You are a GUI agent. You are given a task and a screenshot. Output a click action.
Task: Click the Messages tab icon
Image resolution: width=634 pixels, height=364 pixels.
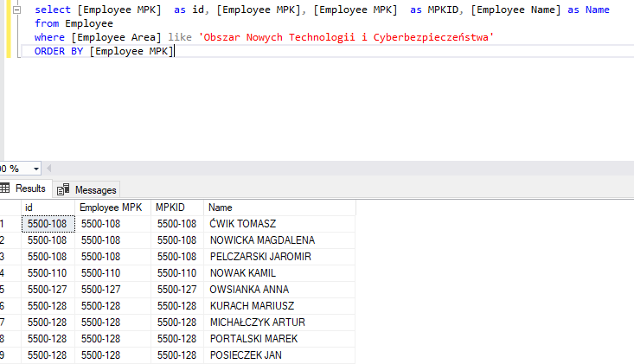tap(63, 189)
